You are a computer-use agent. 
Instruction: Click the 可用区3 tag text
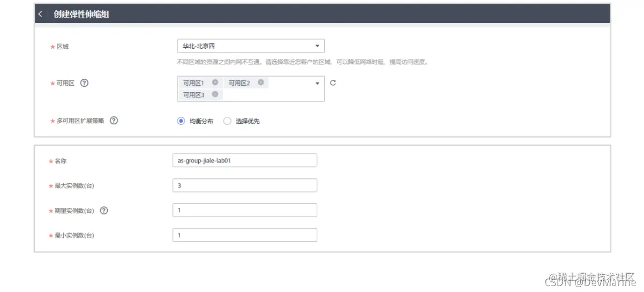[193, 95]
